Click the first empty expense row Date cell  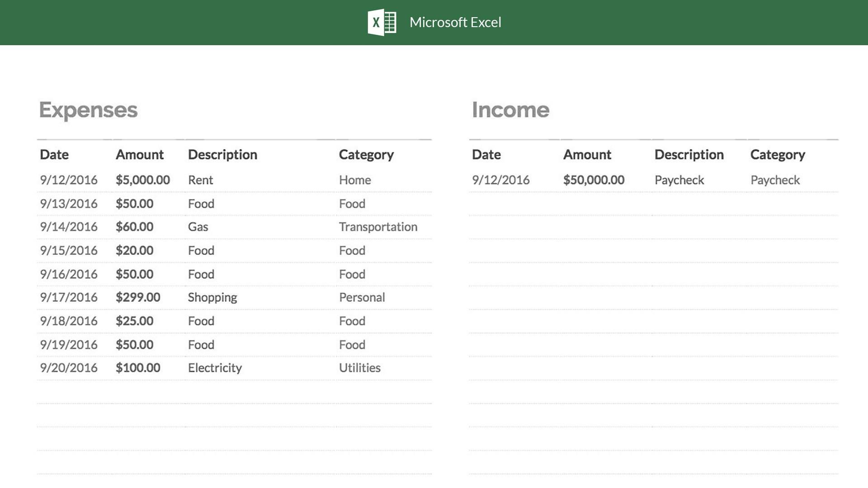75,392
